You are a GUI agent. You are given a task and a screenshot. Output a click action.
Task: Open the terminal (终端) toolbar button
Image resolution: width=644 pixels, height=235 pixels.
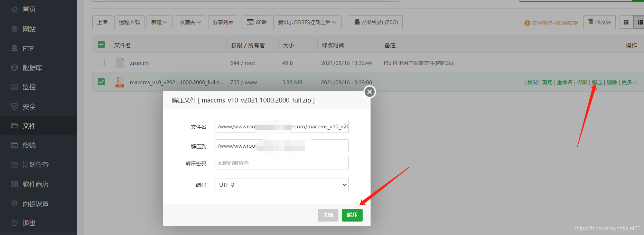256,22
